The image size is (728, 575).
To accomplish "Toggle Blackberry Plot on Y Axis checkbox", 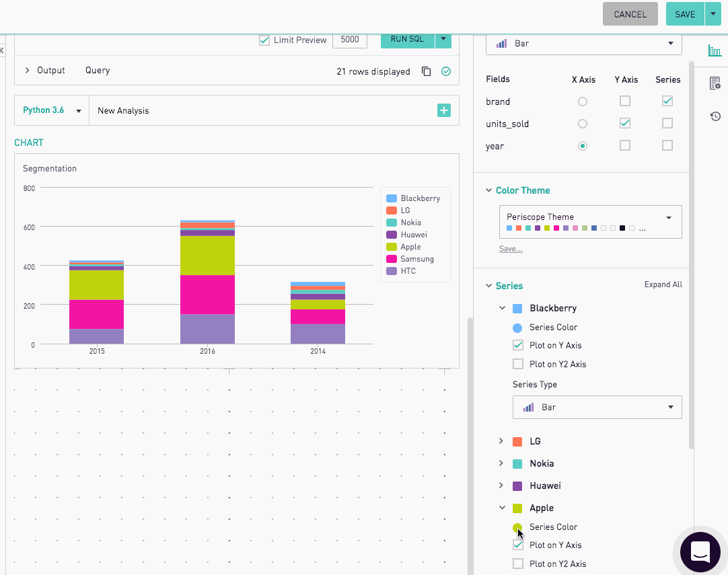I will (x=518, y=345).
